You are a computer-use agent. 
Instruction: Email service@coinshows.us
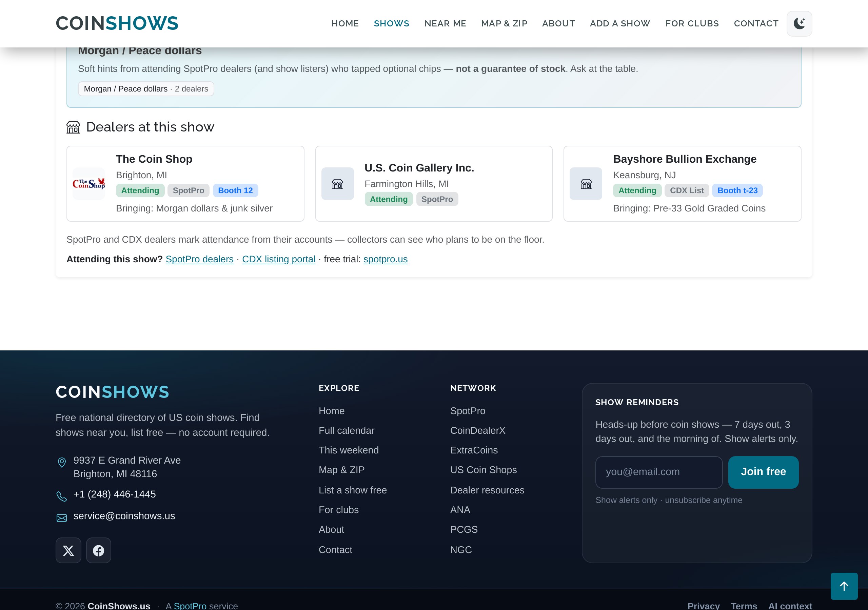pos(124,516)
